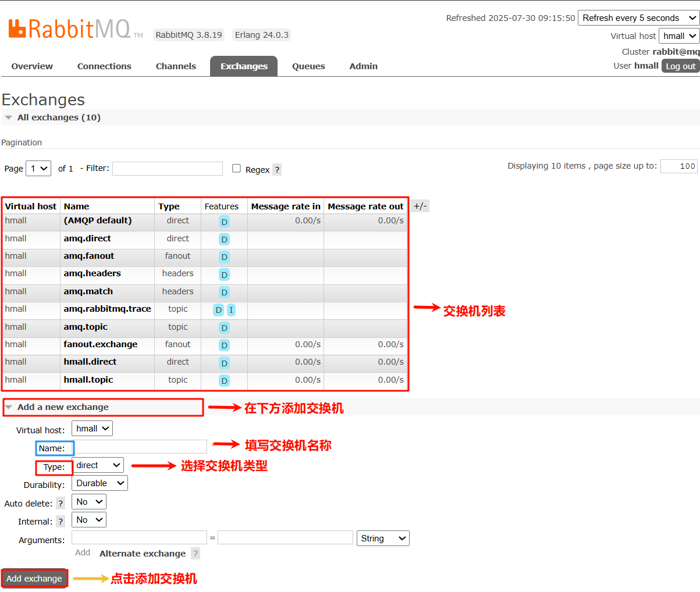700x592 pixels.
Task: Select the Exchanges tab
Action: point(244,66)
